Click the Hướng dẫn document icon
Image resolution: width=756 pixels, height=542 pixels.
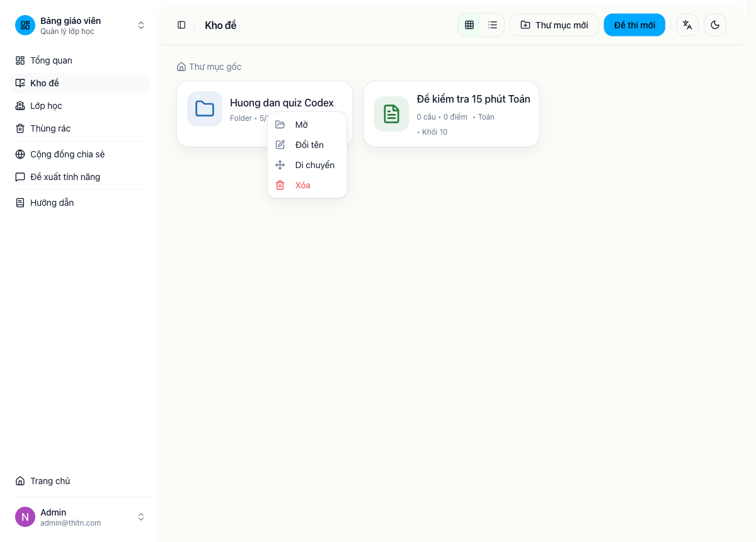point(20,203)
